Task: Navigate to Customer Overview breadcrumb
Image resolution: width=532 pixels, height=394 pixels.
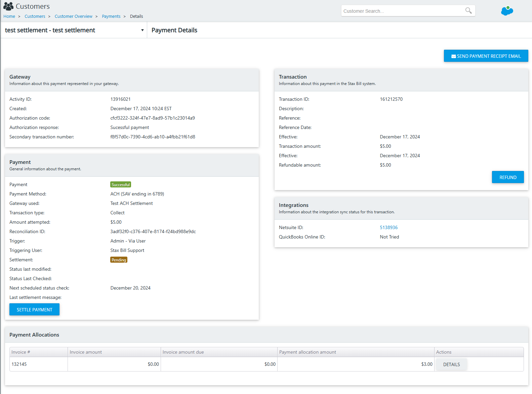Action: tap(74, 16)
